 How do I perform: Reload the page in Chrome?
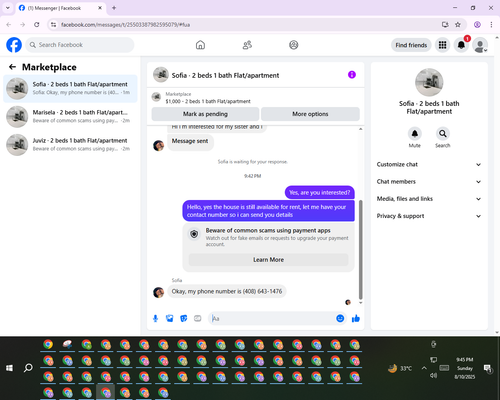pos(37,25)
